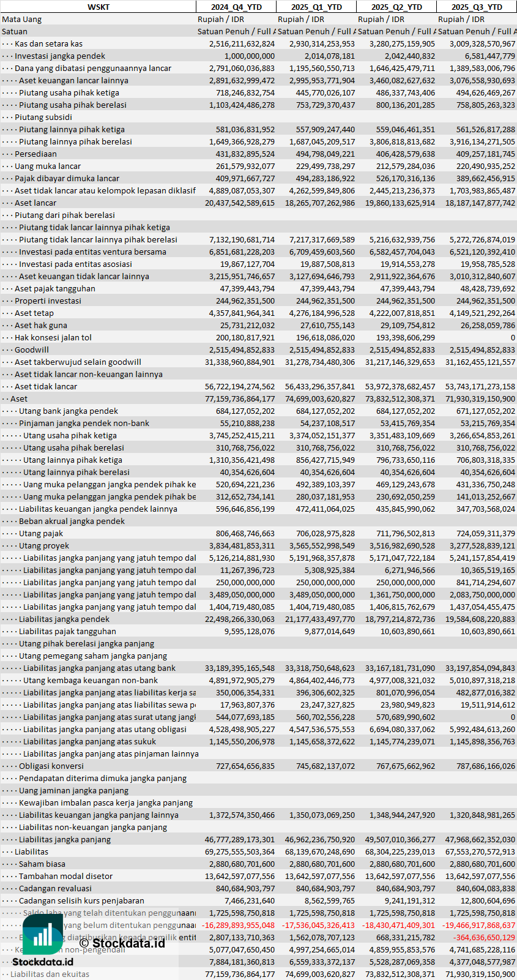The image size is (517, 980).
Task: Click Aset takberwujud selain goodwill label
Action: pos(78,362)
